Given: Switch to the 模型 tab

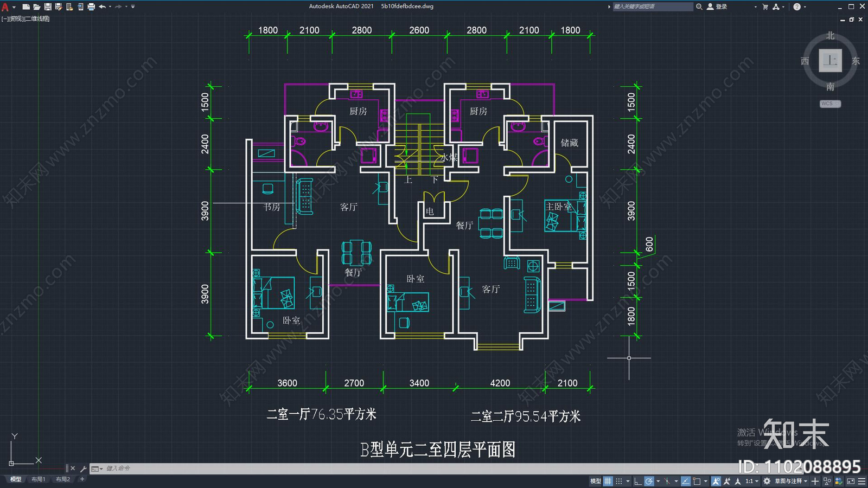Looking at the screenshot, I should [x=16, y=479].
